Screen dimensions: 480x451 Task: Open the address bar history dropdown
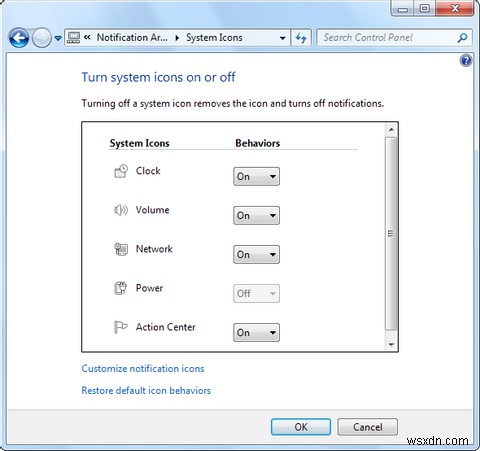point(283,38)
